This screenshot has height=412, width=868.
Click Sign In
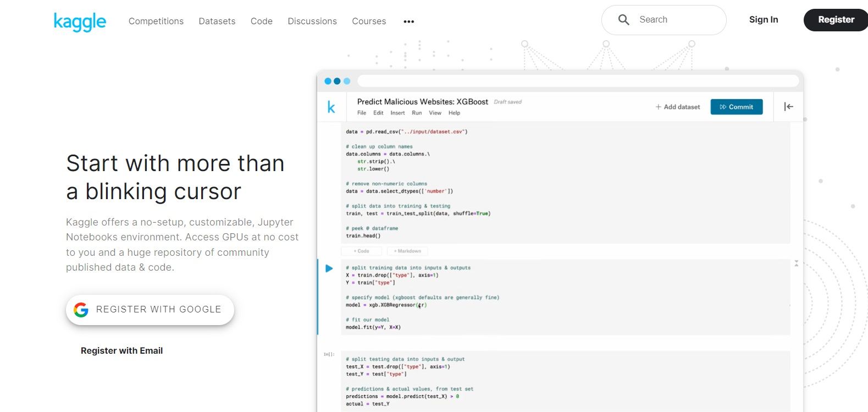coord(764,20)
